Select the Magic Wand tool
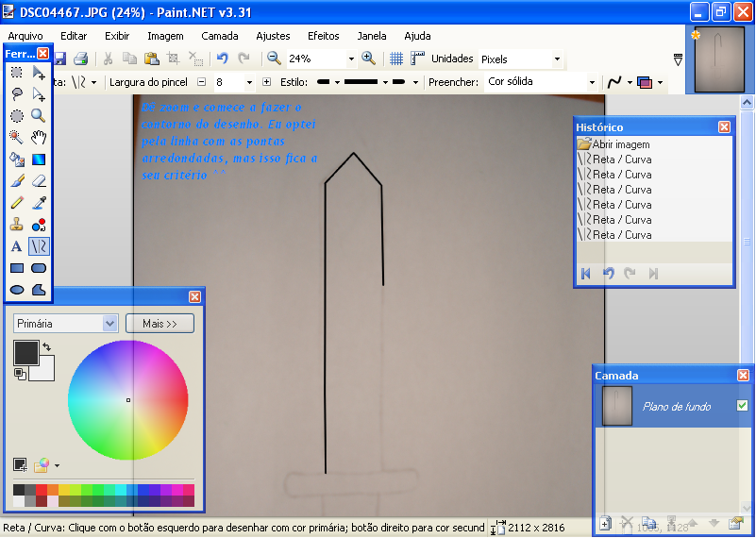Image resolution: width=756 pixels, height=538 pixels. coord(17,137)
